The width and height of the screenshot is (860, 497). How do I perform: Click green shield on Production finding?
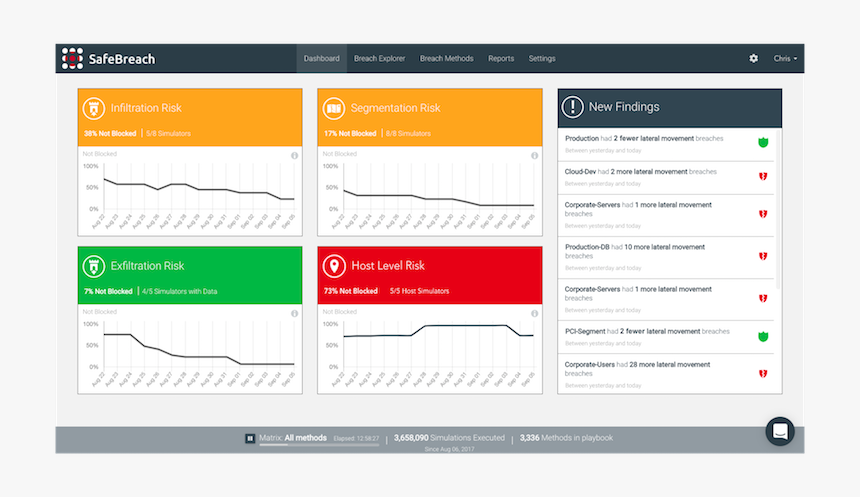point(762,143)
